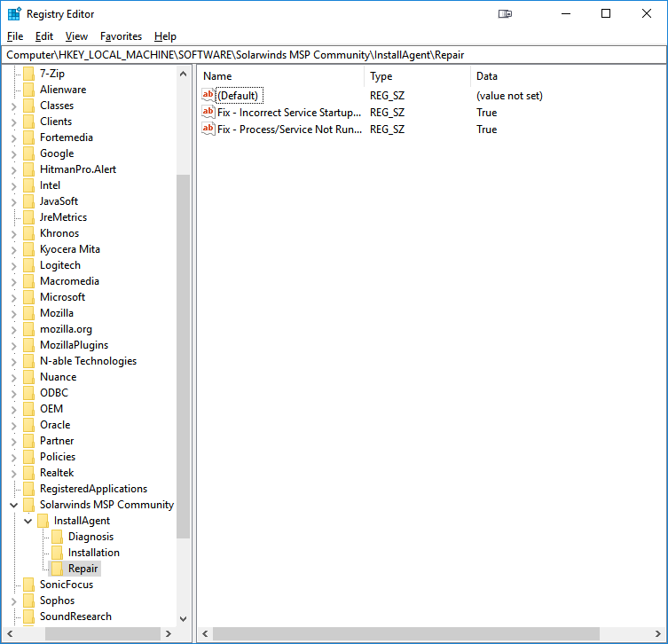This screenshot has width=668, height=644.
Task: Select the OEM key
Action: (x=51, y=409)
